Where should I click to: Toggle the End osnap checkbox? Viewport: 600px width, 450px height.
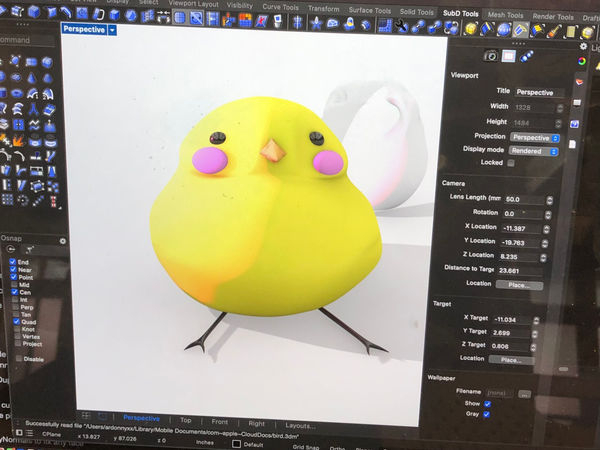(13, 262)
